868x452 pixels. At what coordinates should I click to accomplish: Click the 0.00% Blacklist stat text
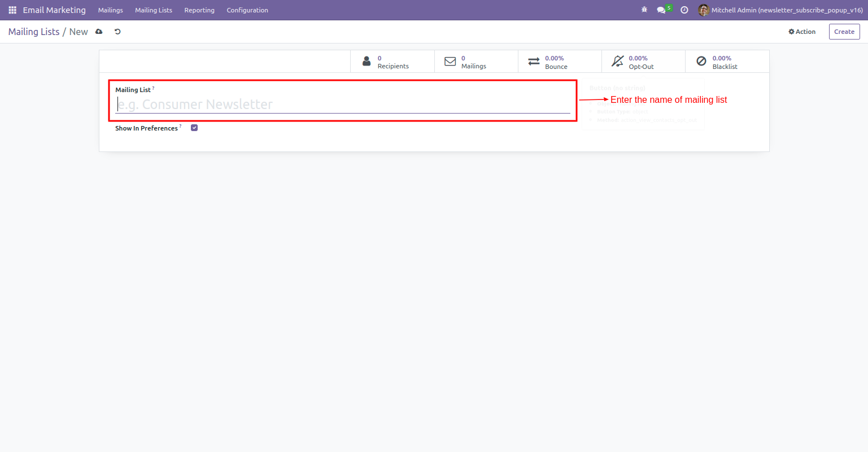(x=725, y=62)
